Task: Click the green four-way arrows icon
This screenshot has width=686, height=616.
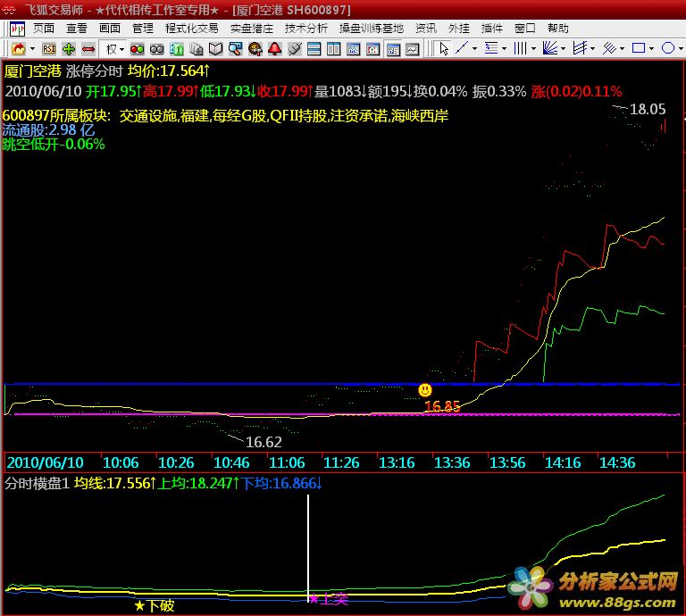Action: [69, 48]
